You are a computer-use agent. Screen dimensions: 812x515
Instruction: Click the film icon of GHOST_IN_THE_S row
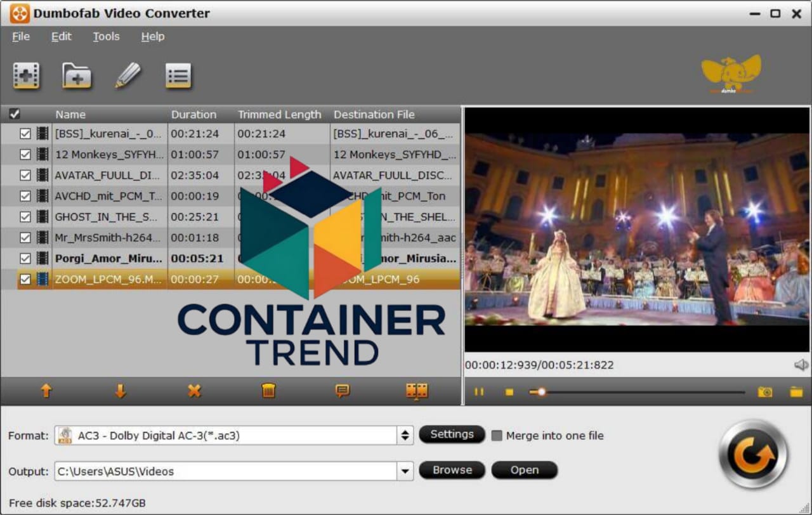click(x=43, y=217)
